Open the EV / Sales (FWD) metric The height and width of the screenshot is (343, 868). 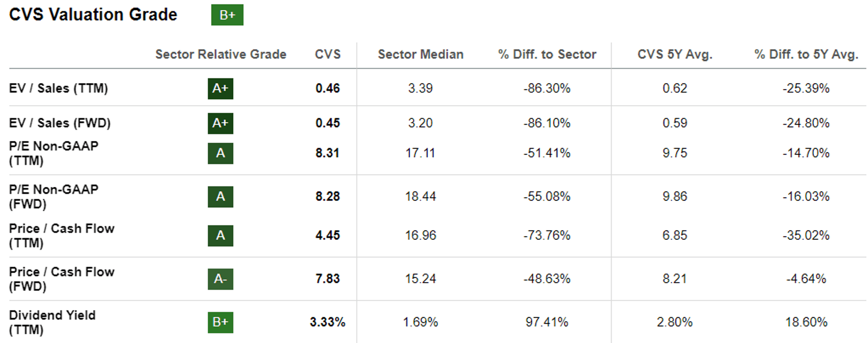pos(60,123)
